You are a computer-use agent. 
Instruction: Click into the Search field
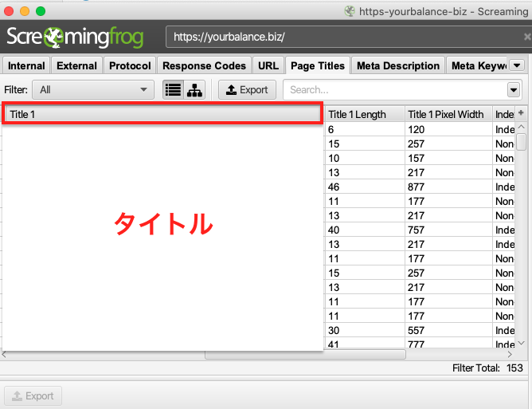pyautogui.click(x=395, y=90)
